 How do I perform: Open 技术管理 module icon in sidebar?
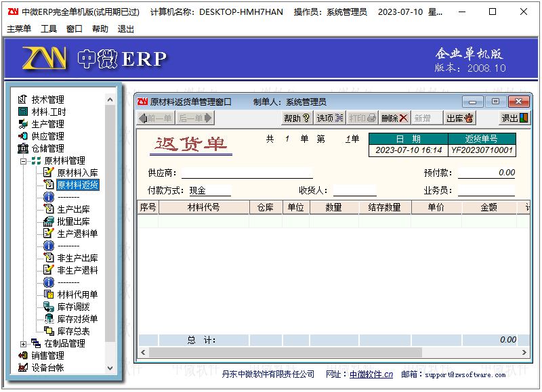click(x=22, y=100)
